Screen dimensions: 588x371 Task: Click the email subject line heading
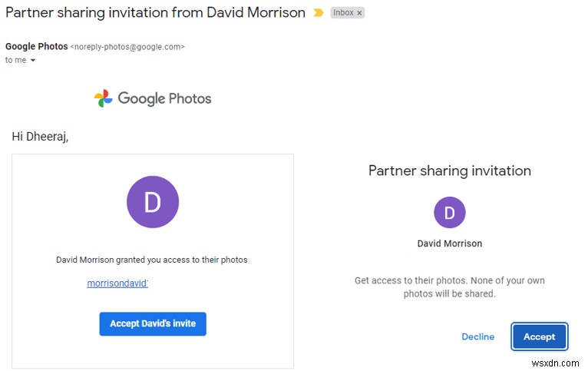(155, 13)
